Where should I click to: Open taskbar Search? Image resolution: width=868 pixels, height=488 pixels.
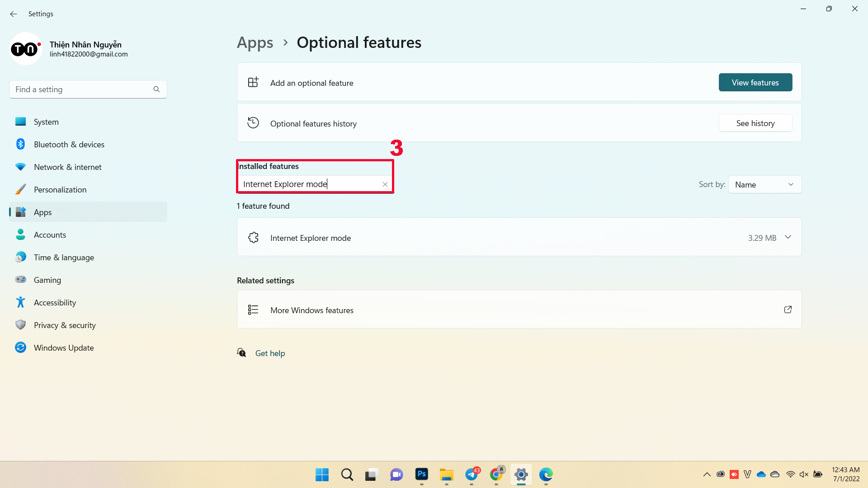point(347,474)
